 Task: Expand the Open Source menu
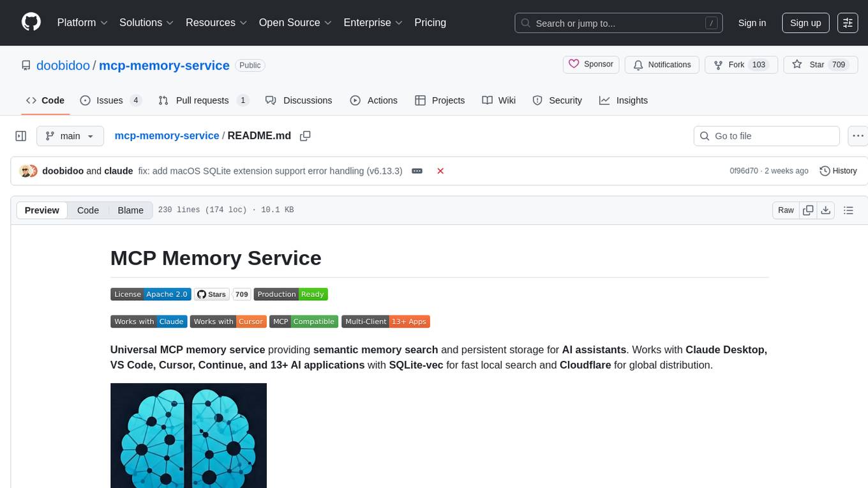pyautogui.click(x=296, y=22)
